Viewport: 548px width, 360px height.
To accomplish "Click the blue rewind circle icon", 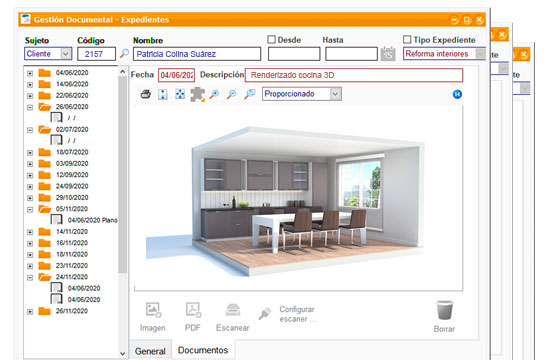I will pyautogui.click(x=457, y=94).
